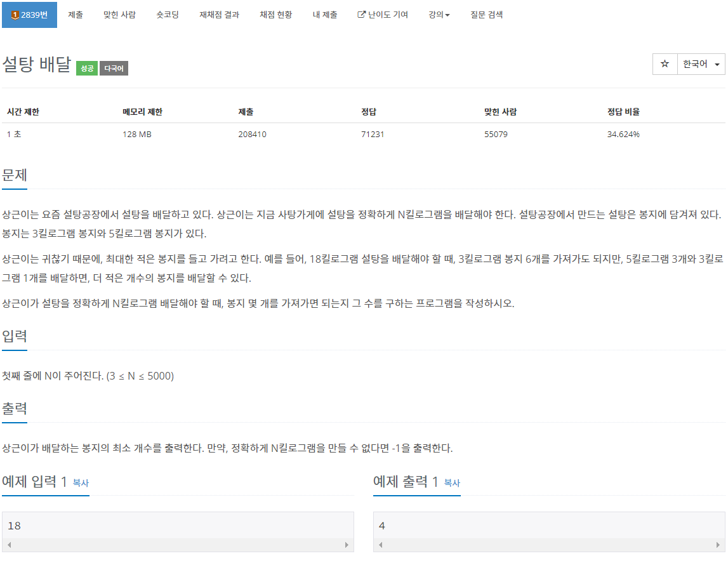Click the 정답 비율 column header
Screen dimensions: 728x563
(x=623, y=112)
